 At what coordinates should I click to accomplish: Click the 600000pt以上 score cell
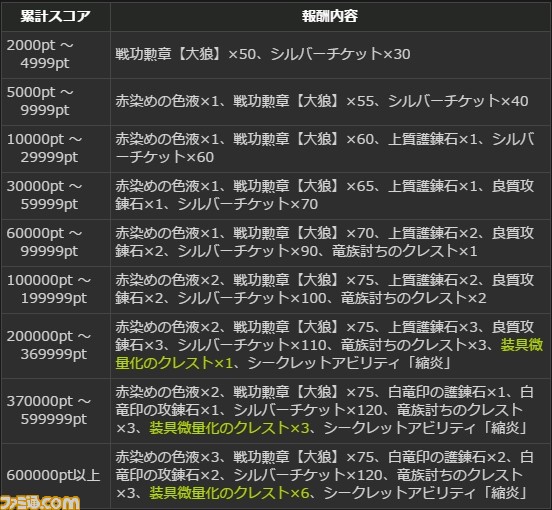click(56, 476)
